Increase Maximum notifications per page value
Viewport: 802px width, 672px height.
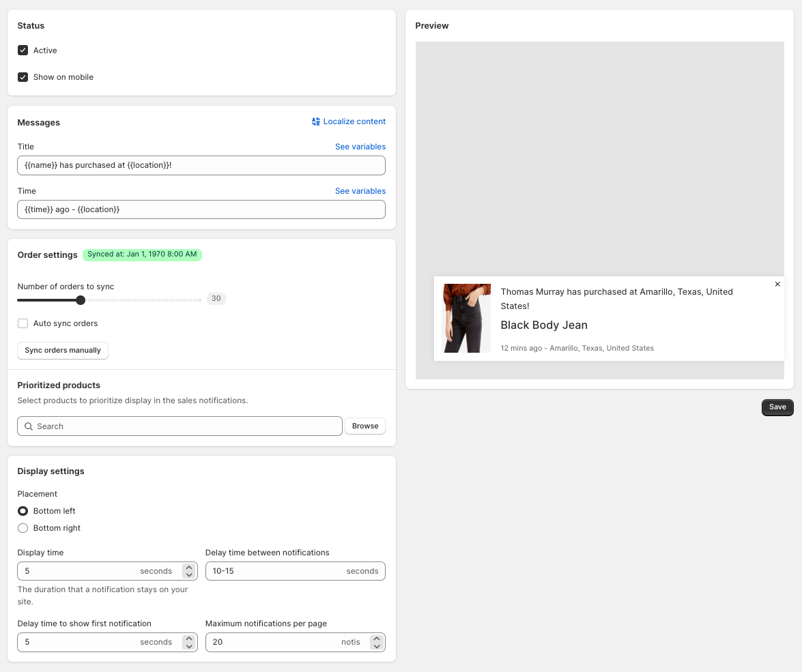point(376,638)
